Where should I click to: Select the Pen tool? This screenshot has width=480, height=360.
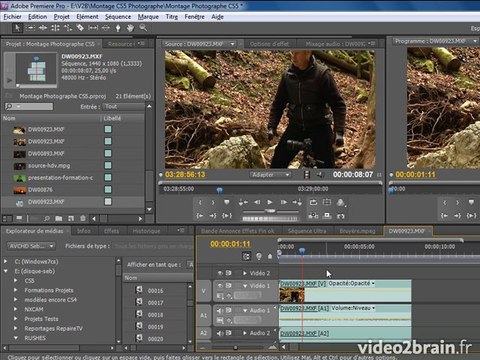[118, 28]
